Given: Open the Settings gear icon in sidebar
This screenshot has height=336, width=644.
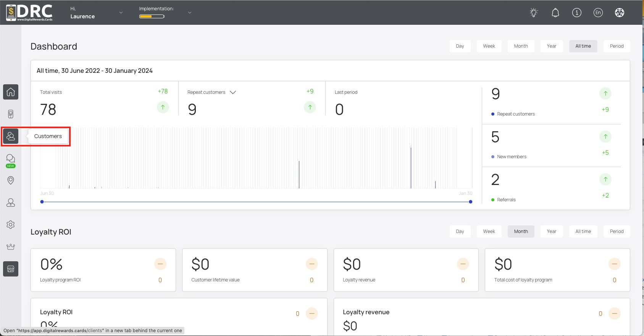Looking at the screenshot, I should click(11, 225).
